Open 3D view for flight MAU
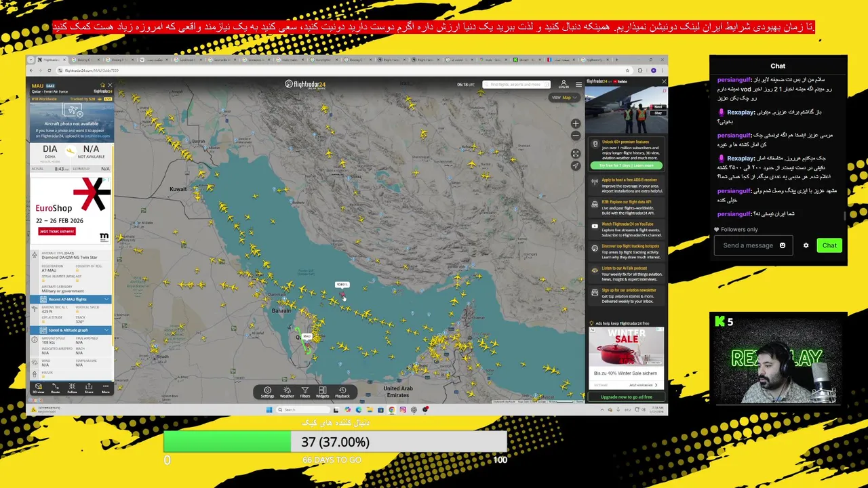This screenshot has width=868, height=488. [39, 388]
